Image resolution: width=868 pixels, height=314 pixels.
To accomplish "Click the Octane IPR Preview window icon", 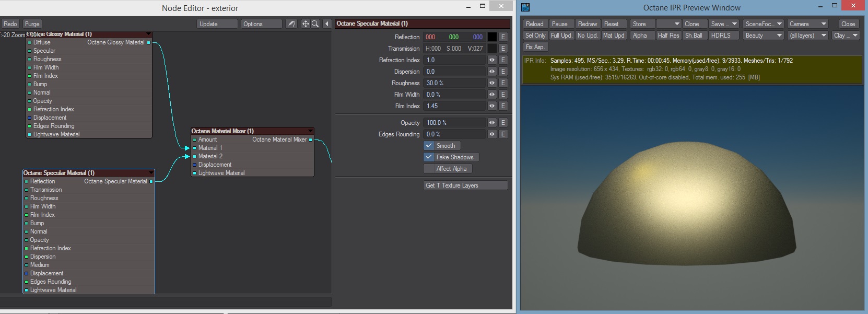I will point(525,7).
